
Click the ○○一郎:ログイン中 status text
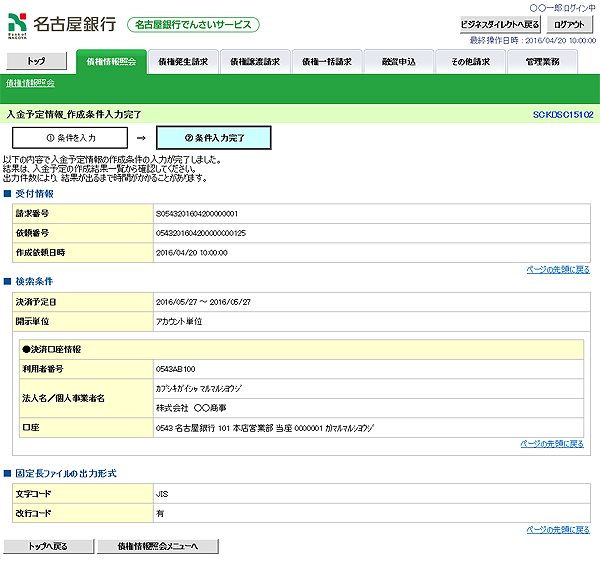562,8
